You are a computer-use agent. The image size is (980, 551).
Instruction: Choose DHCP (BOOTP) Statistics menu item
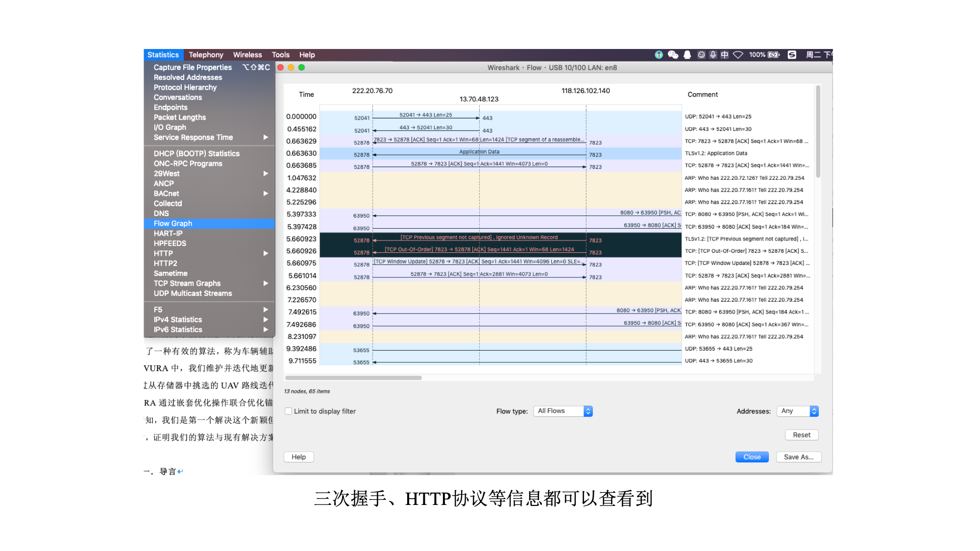(x=209, y=153)
